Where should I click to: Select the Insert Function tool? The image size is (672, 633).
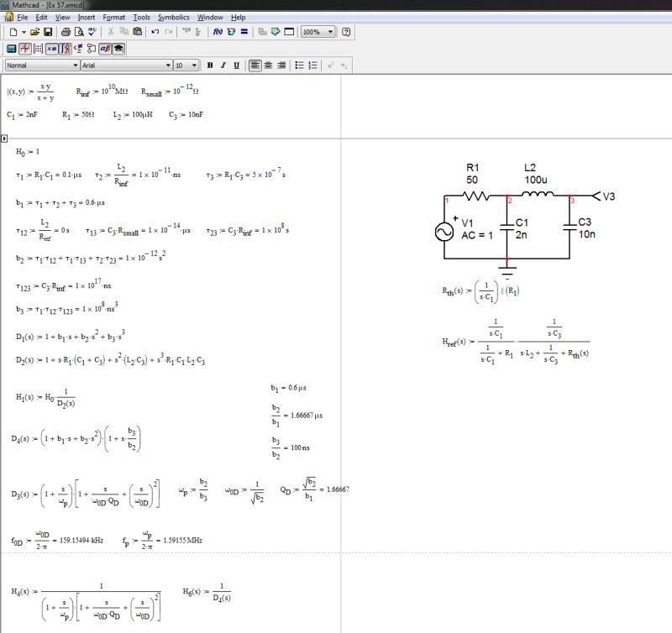pyautogui.click(x=218, y=31)
